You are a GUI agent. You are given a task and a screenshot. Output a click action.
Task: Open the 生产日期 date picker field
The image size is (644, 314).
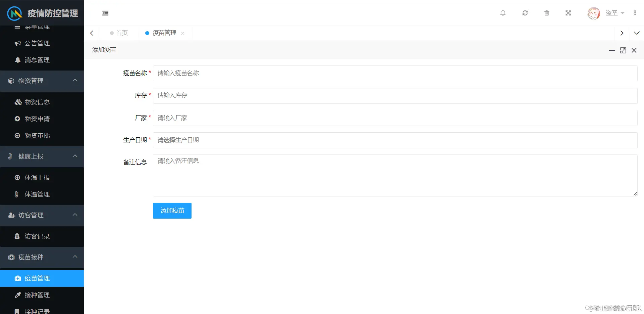tap(395, 140)
